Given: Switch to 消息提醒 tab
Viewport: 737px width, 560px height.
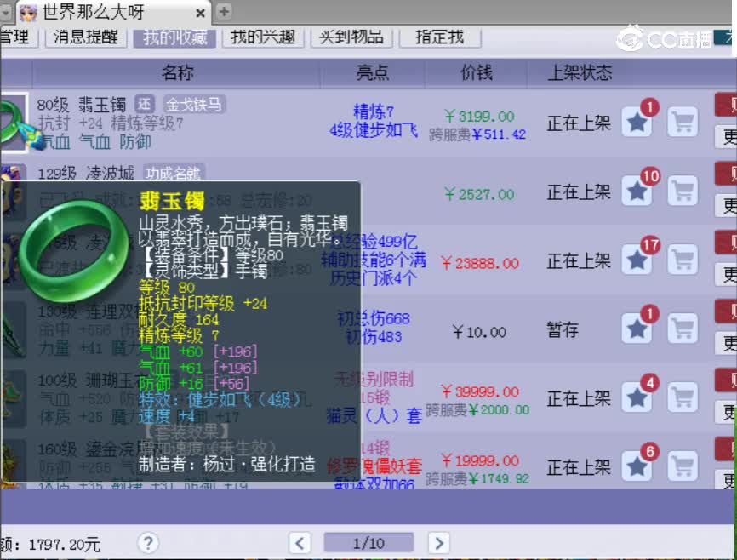Looking at the screenshot, I should 86,37.
